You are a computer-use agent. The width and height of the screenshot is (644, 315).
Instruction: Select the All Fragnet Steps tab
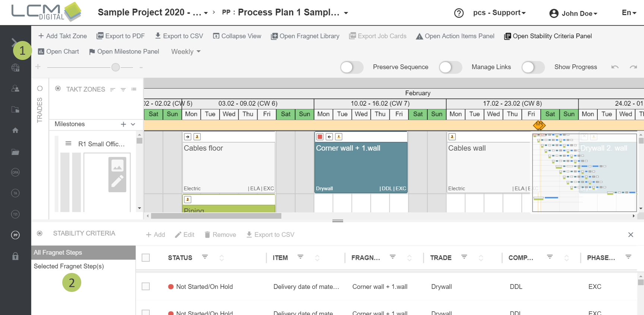pyautogui.click(x=58, y=252)
